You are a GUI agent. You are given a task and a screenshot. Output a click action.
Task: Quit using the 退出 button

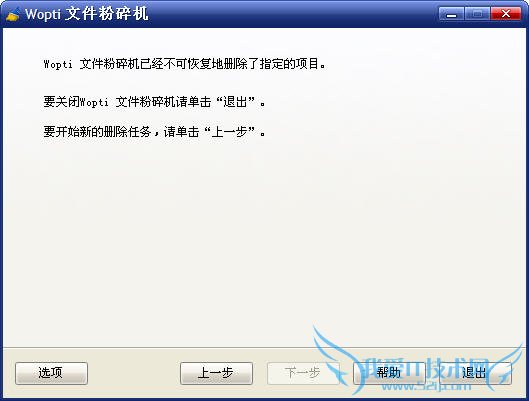[x=475, y=373]
